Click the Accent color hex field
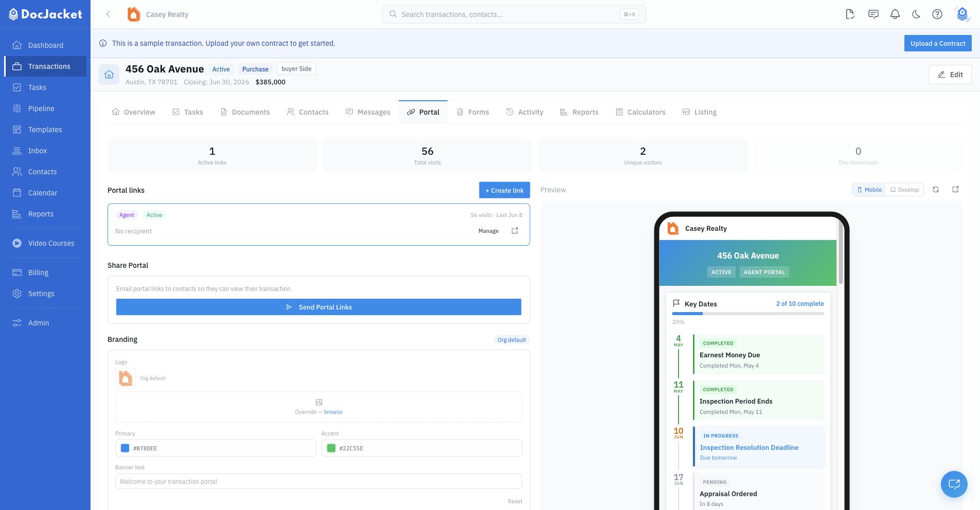The height and width of the screenshot is (510, 980). pyautogui.click(x=422, y=448)
